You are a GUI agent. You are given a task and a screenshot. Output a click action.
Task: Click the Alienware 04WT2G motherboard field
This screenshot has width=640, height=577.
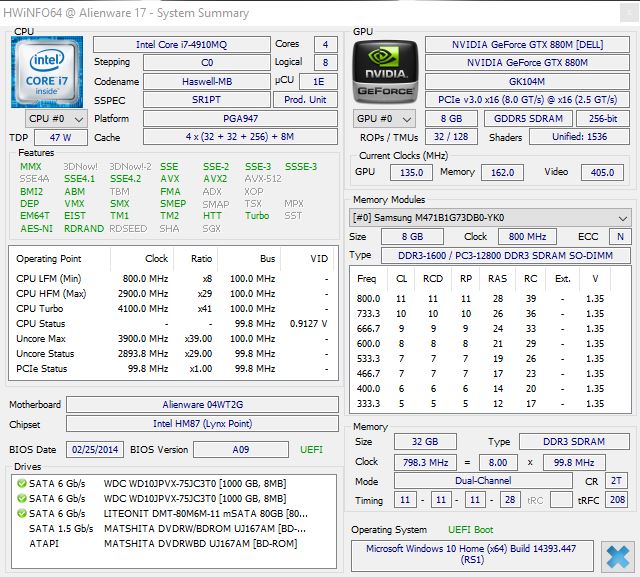coord(202,404)
